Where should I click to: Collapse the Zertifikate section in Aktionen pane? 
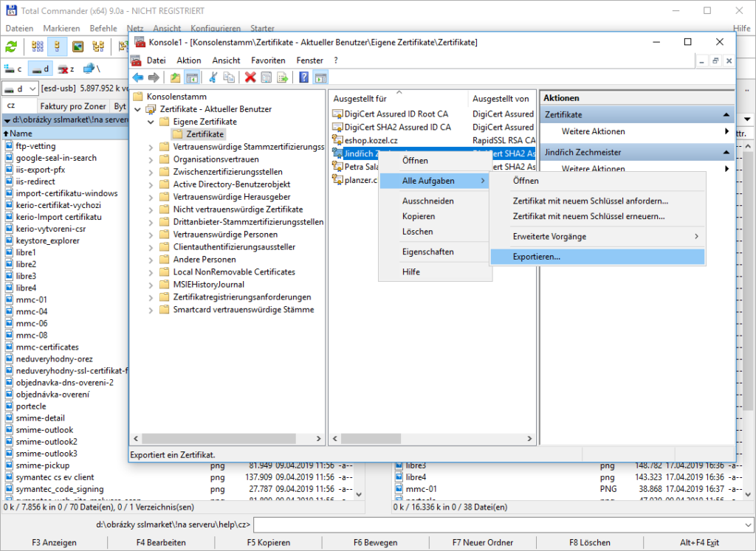726,114
